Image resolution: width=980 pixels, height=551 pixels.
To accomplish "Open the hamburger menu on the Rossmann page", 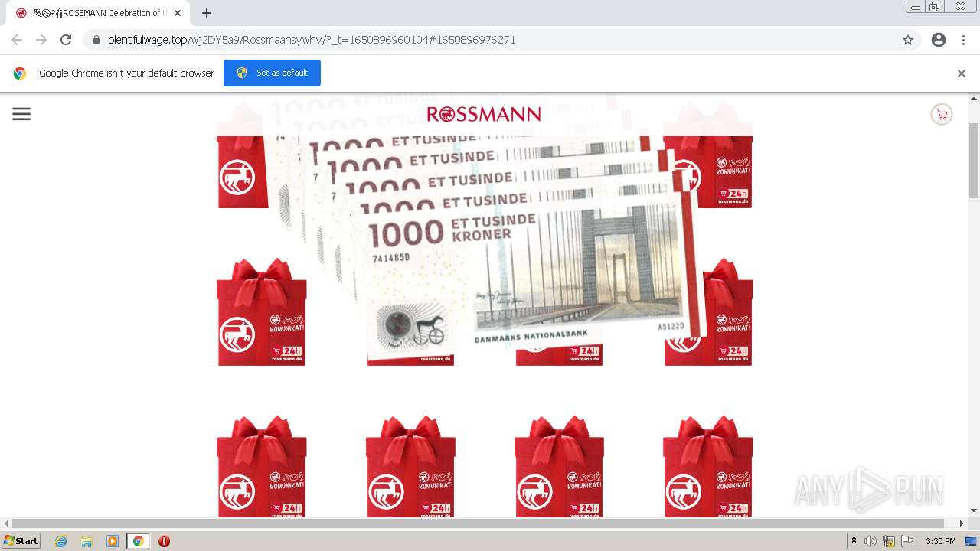I will [21, 114].
